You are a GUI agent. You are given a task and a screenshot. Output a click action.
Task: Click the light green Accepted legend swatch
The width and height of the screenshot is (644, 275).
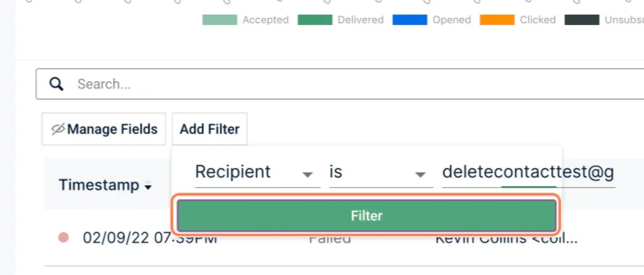pos(219,20)
